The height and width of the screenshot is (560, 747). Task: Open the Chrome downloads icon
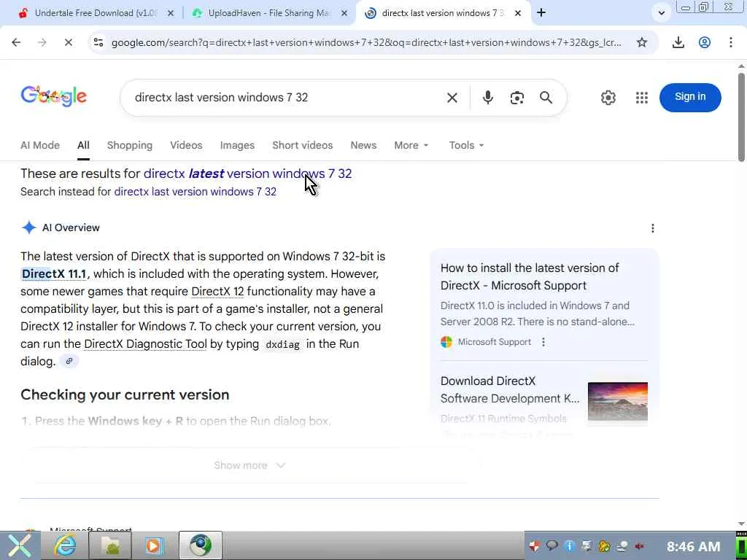pos(678,42)
